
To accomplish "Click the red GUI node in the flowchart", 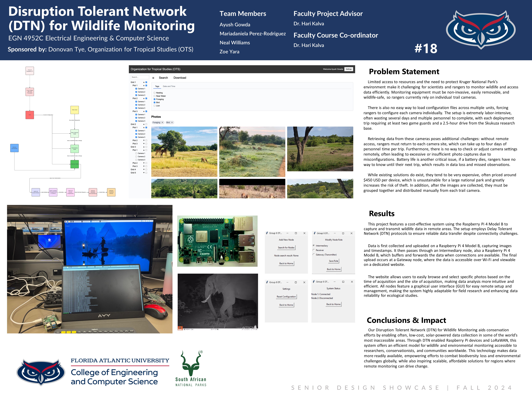I will [30, 115].
